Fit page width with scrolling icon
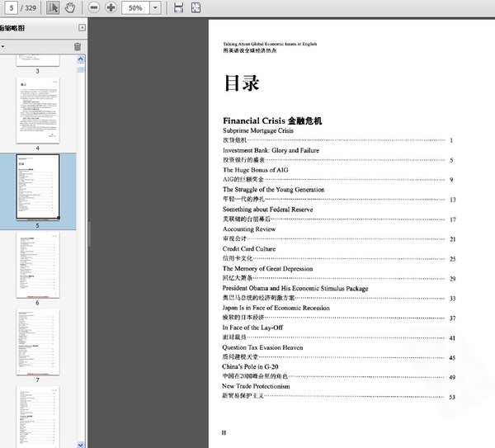Screen dimensions: 495x448 click(178, 7)
